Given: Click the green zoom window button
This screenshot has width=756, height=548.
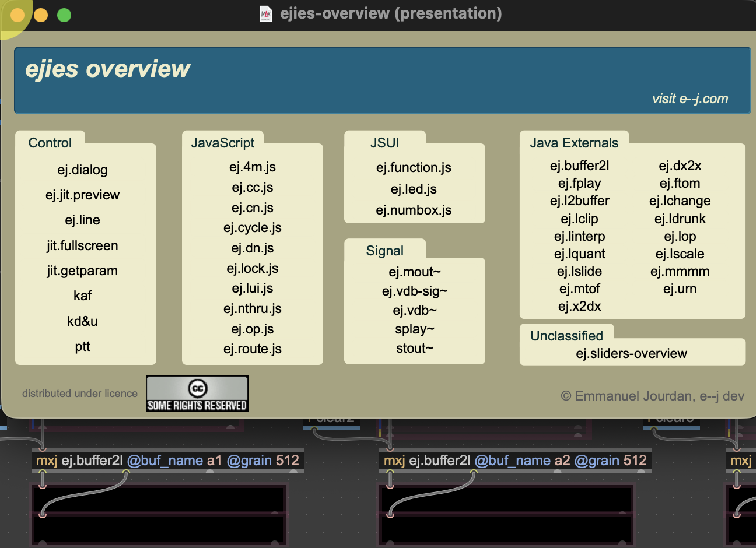Looking at the screenshot, I should point(64,15).
